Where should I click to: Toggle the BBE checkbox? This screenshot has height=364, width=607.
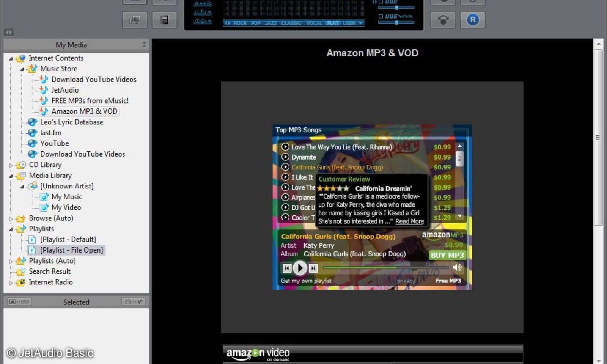(381, 2)
